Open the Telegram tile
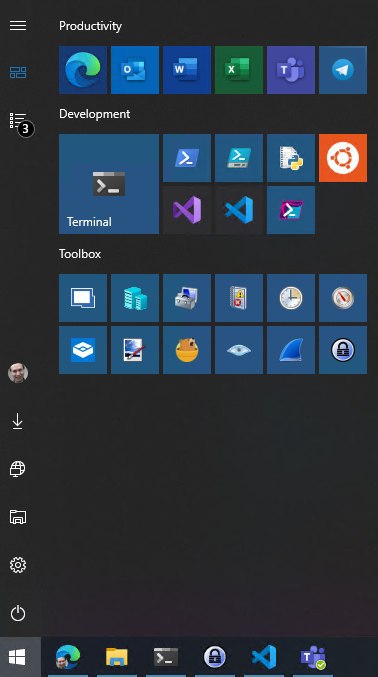378x677 pixels. [343, 70]
